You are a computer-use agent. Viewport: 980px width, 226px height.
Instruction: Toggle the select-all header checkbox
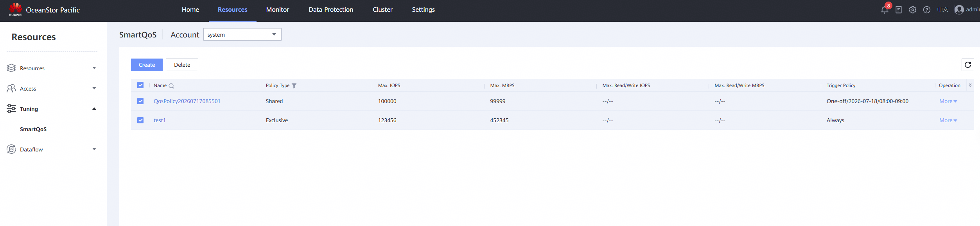pos(140,85)
